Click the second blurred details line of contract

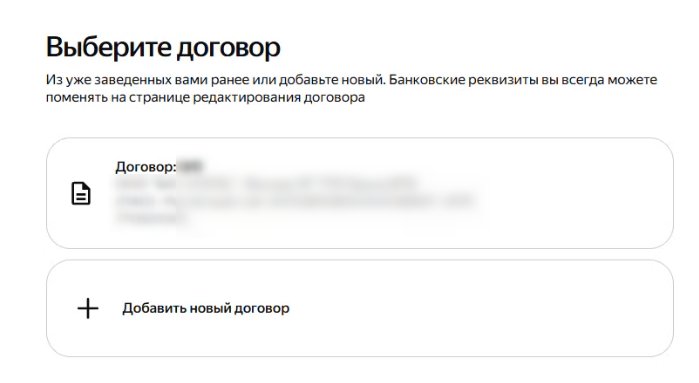click(x=295, y=201)
